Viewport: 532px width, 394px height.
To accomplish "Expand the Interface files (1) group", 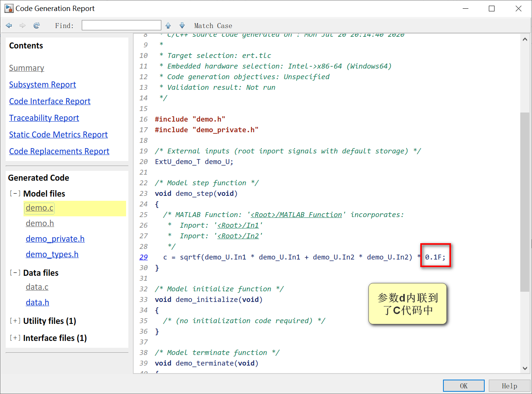I will 15,338.
